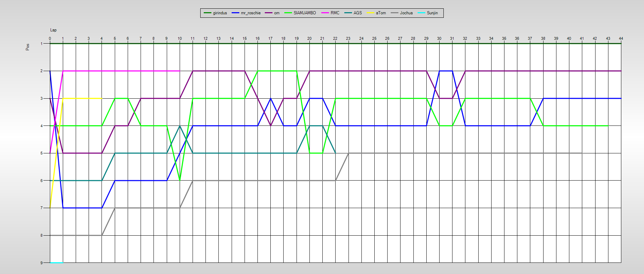
Task: Click the lap 0 axis label
Action: click(50, 38)
